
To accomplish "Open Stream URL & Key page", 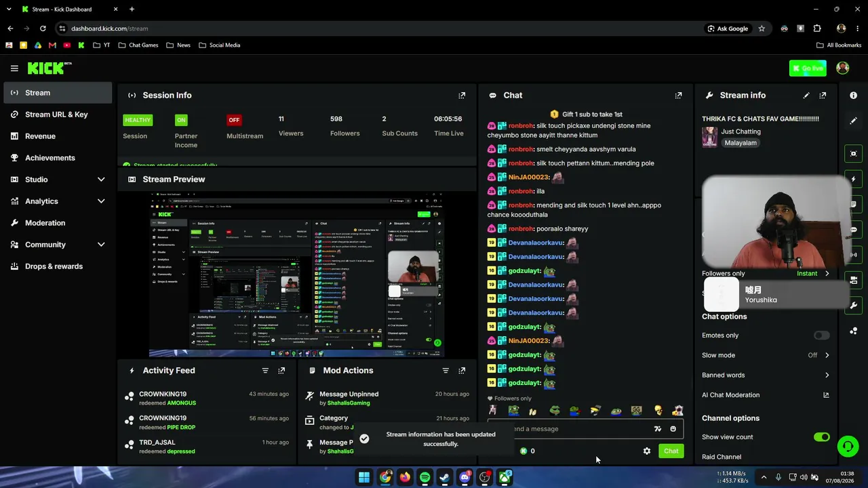I will tap(58, 115).
